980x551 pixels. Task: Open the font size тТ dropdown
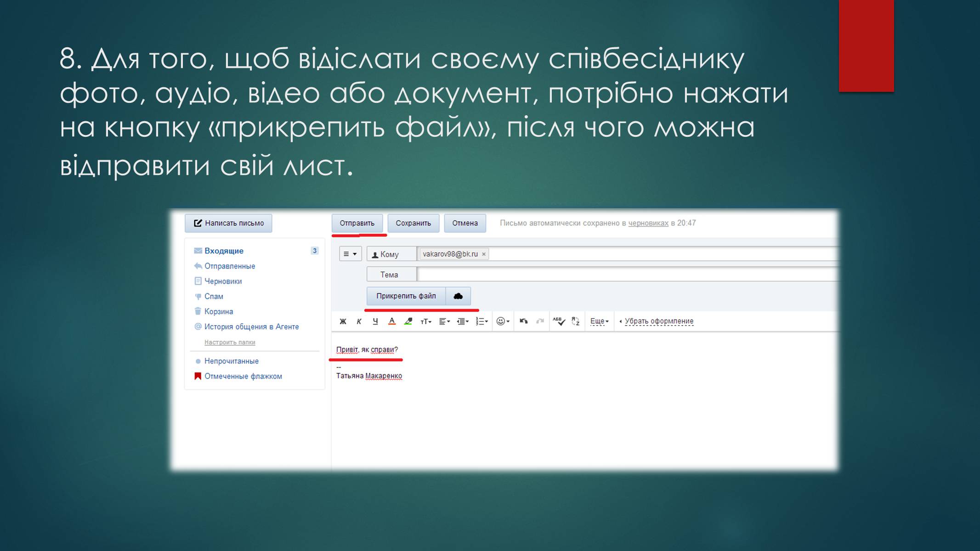pos(426,321)
